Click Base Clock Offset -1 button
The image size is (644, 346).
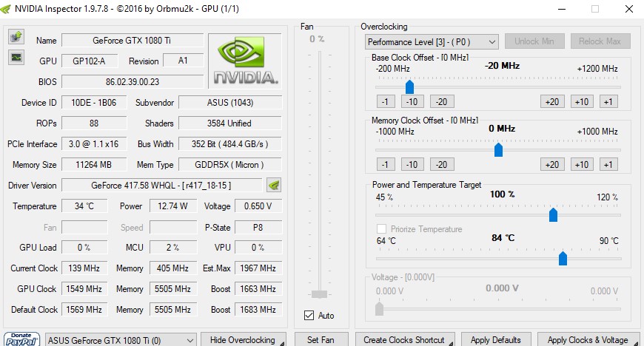pos(385,101)
